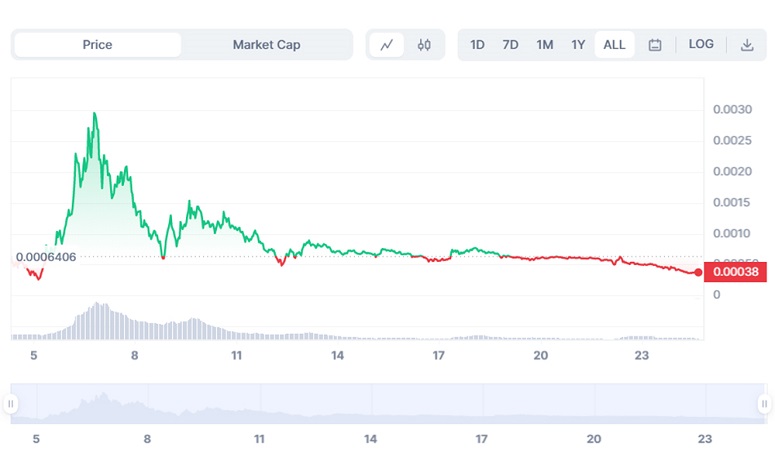Download chart data icon
The image size is (775, 465).
(x=747, y=45)
